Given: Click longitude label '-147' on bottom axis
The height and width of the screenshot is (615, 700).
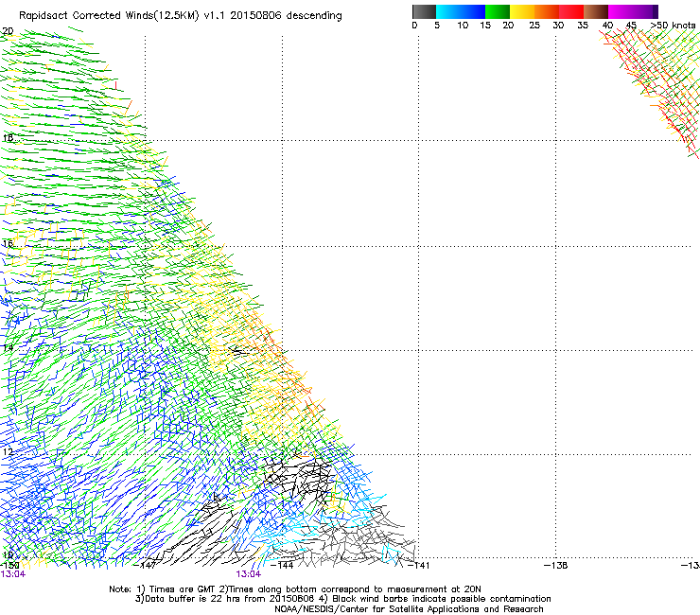Looking at the screenshot, I should tap(145, 565).
